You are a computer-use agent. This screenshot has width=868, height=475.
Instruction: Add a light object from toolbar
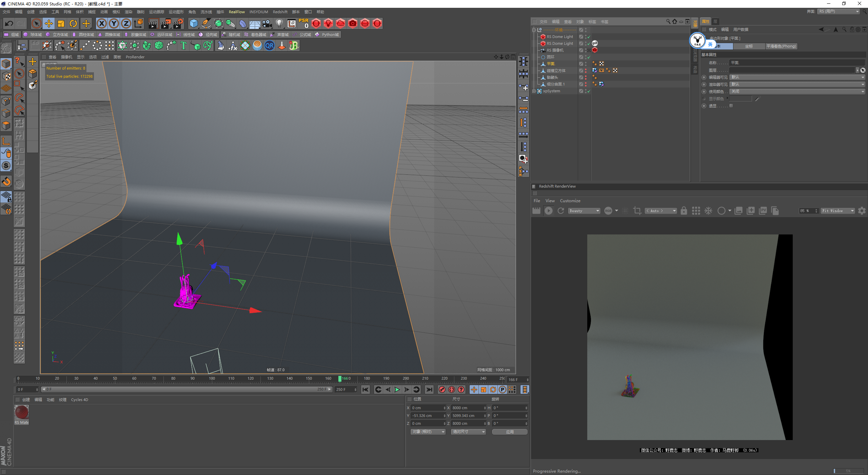279,23
